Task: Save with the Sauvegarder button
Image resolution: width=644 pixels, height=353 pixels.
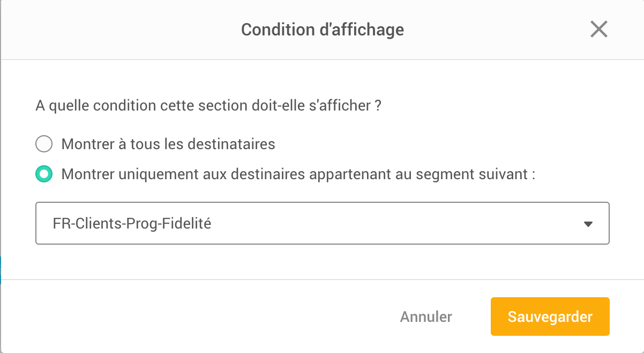Action: (550, 317)
